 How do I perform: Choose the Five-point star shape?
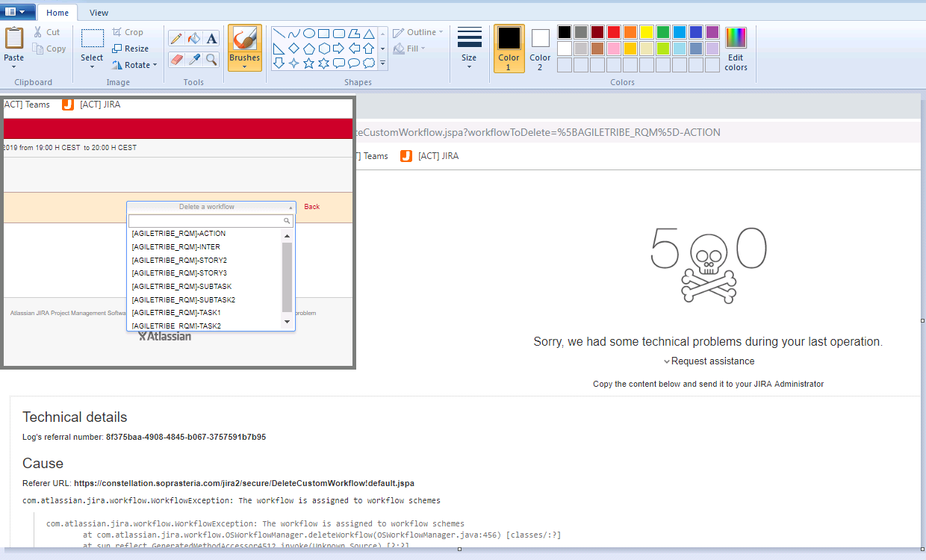308,63
